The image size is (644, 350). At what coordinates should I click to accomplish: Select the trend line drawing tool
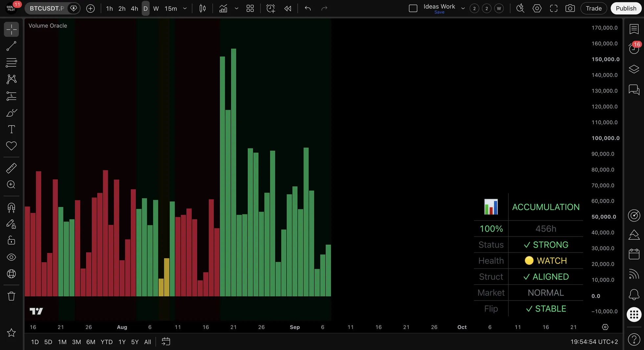tap(11, 46)
